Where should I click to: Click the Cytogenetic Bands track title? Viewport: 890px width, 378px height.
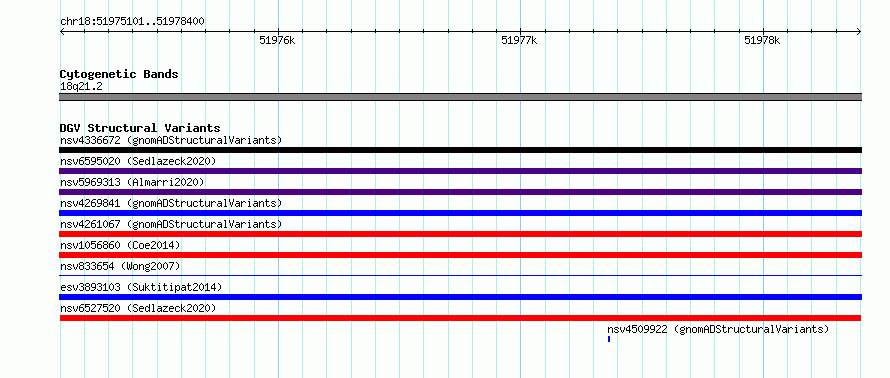(x=119, y=74)
